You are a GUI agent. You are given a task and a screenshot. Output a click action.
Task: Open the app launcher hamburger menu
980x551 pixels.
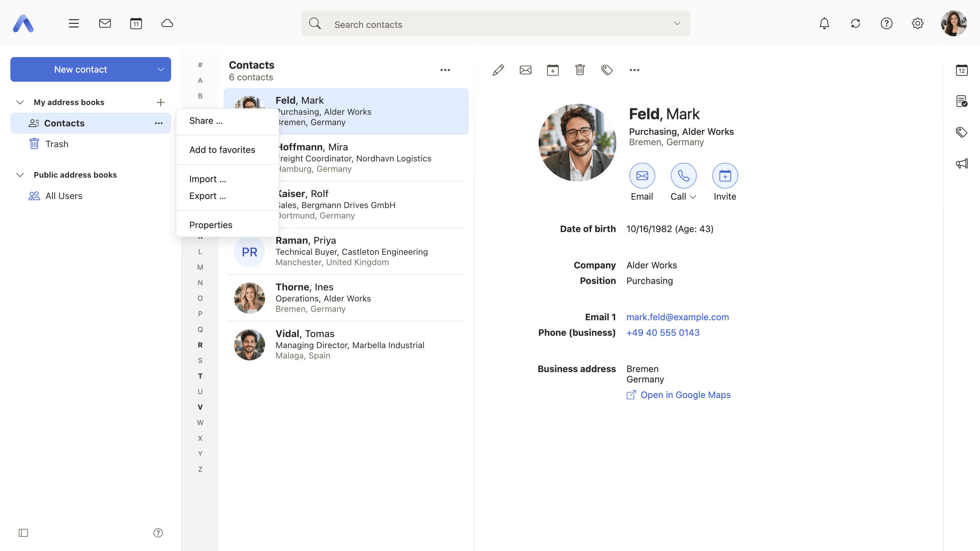(x=74, y=24)
